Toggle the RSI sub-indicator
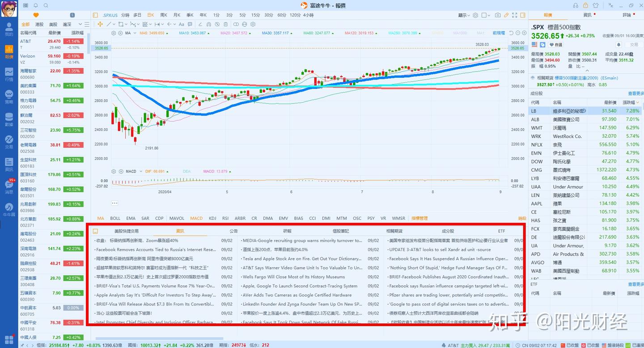Image resolution: width=644 pixels, height=348 pixels. 225,218
